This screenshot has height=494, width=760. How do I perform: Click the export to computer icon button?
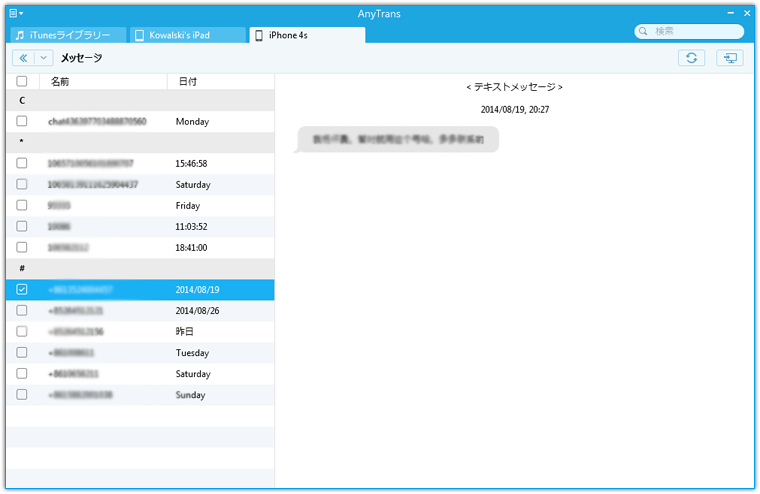729,58
